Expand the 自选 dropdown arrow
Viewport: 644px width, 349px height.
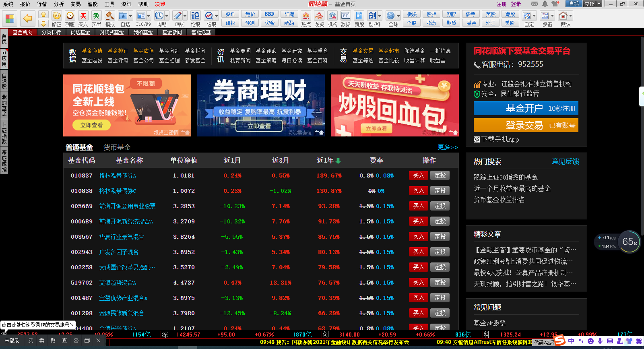tap(131, 16)
